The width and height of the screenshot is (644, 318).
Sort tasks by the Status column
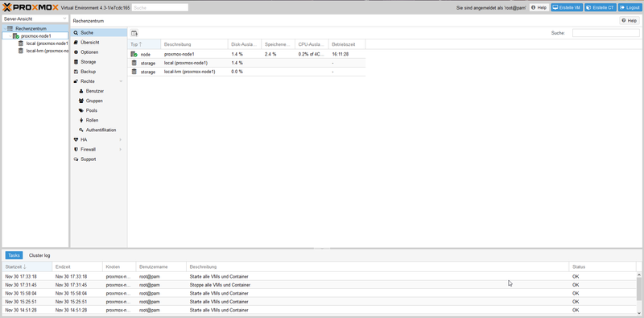(602, 267)
